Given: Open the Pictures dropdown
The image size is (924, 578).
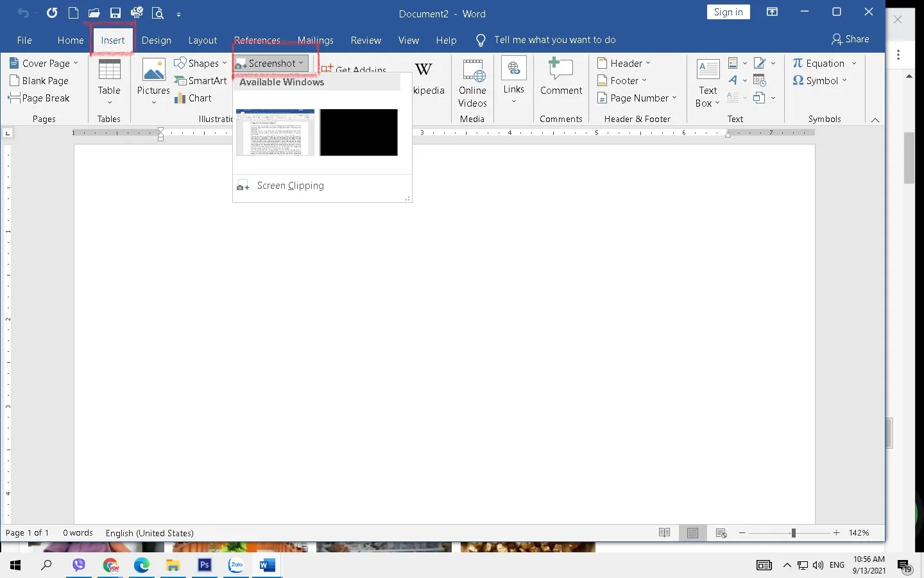Looking at the screenshot, I should point(154,82).
